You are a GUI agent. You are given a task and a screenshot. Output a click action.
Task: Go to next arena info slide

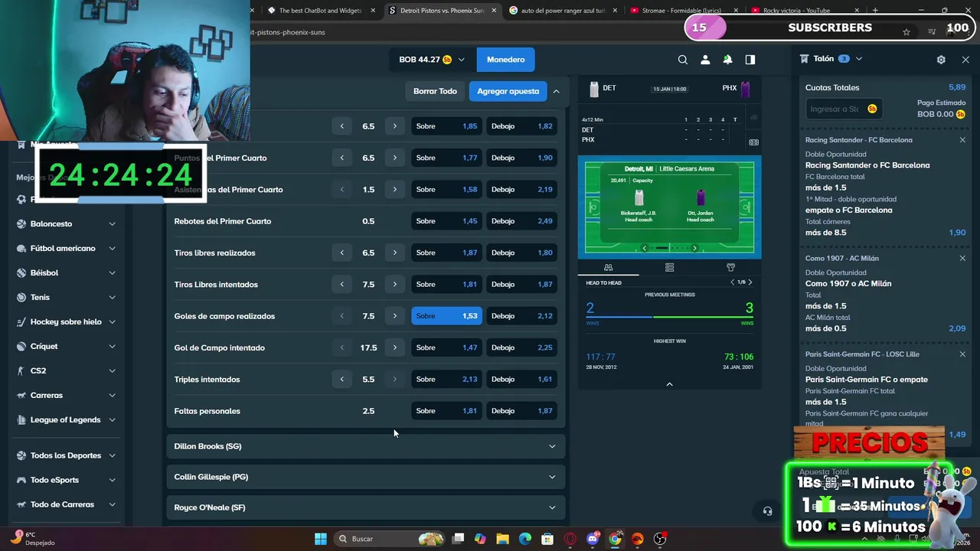694,248
